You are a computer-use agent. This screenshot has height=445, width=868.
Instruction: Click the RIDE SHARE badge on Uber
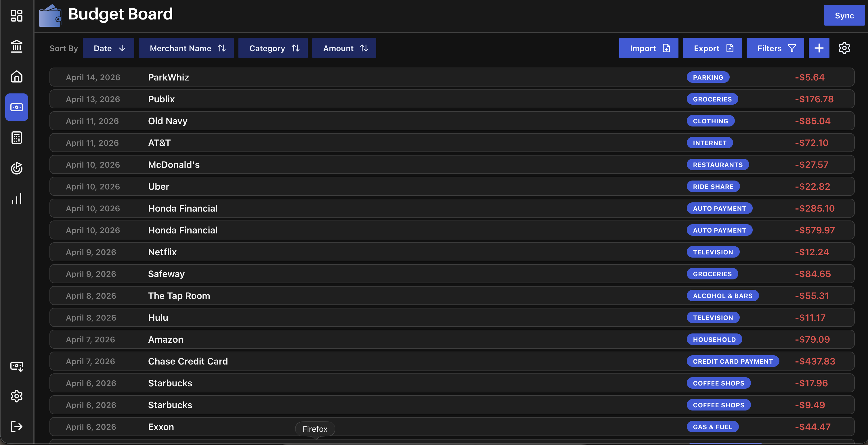click(713, 187)
